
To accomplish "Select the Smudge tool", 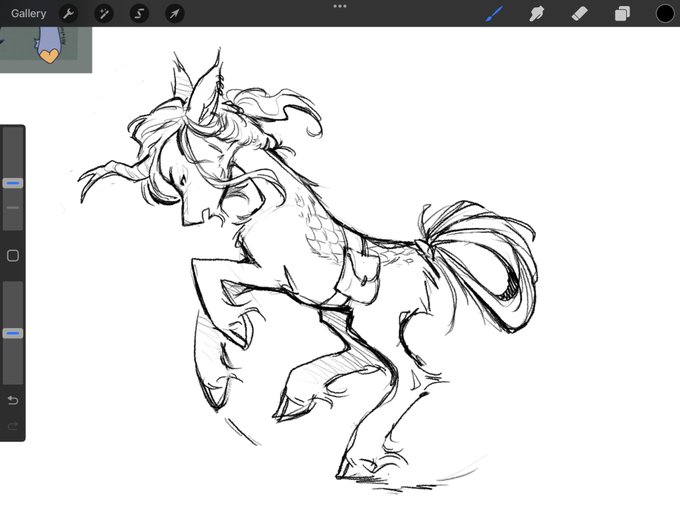I will (537, 13).
